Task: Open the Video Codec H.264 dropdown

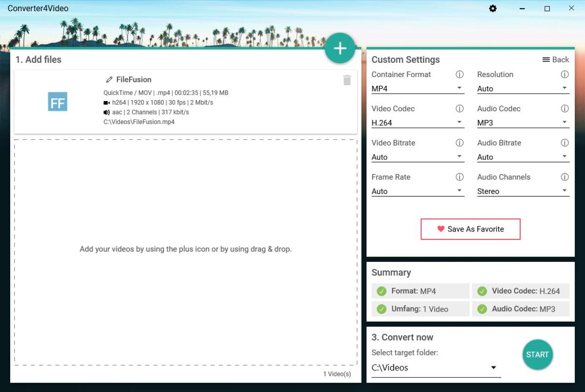Action: (x=417, y=123)
